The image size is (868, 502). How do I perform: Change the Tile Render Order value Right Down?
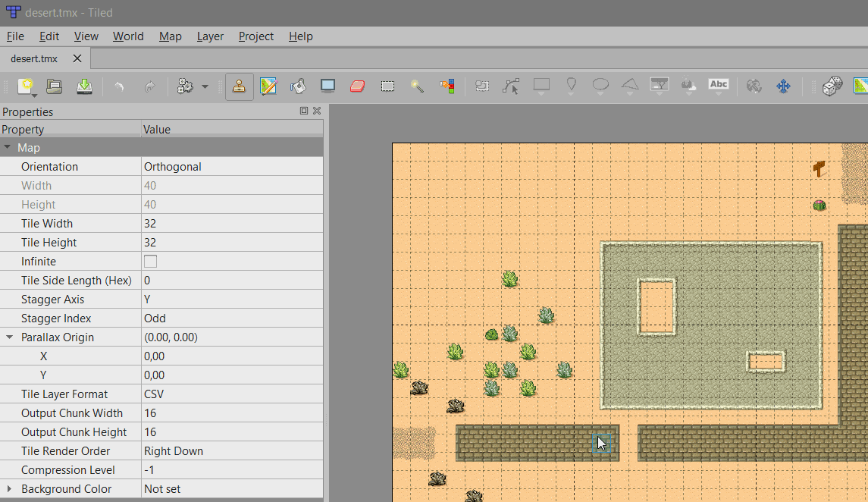[232, 451]
